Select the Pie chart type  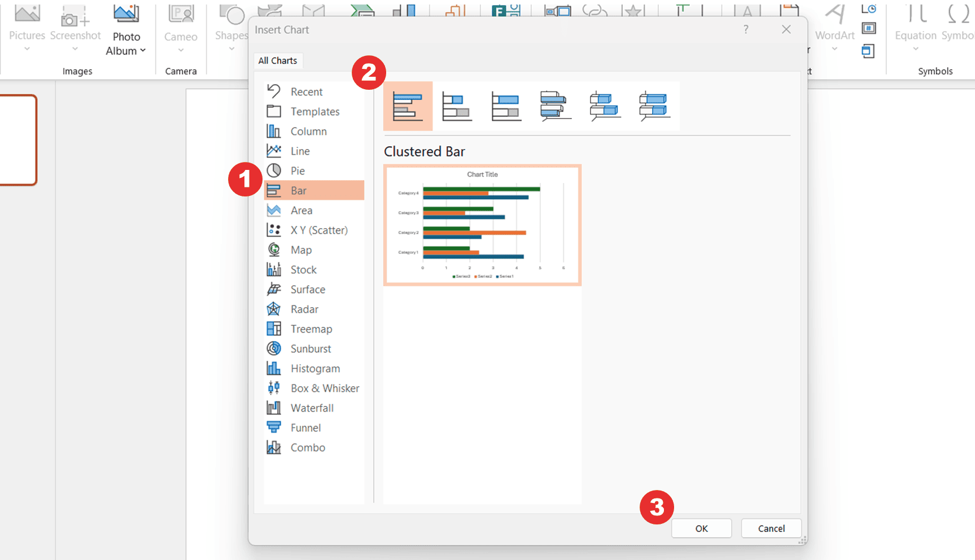tap(299, 170)
